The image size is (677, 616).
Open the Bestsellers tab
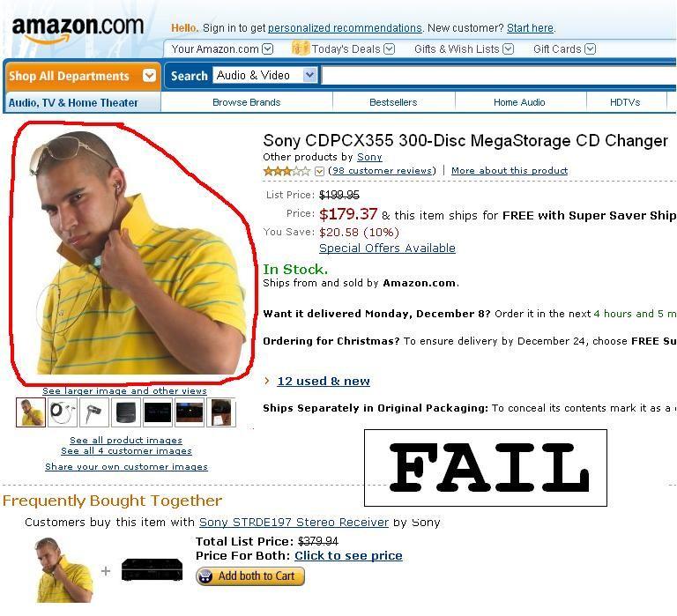(x=393, y=102)
